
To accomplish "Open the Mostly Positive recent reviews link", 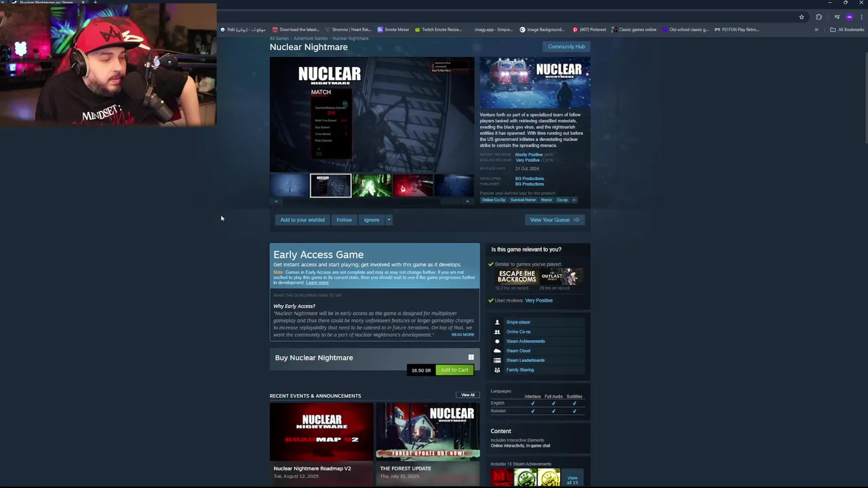I will tap(529, 155).
